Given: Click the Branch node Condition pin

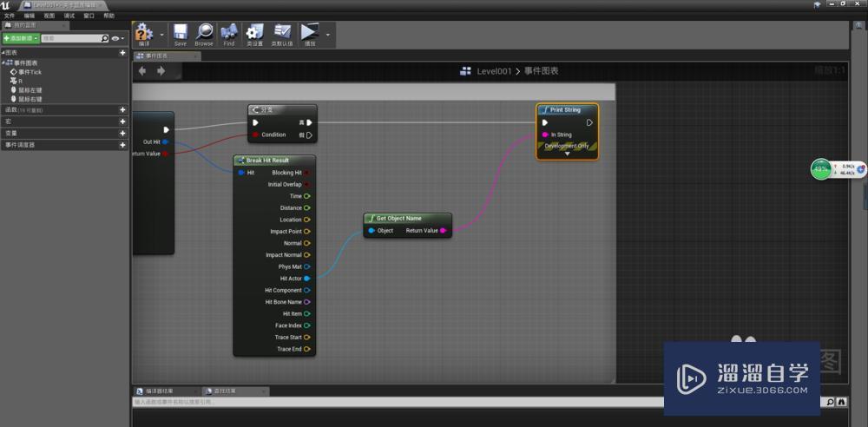Looking at the screenshot, I should tap(255, 135).
